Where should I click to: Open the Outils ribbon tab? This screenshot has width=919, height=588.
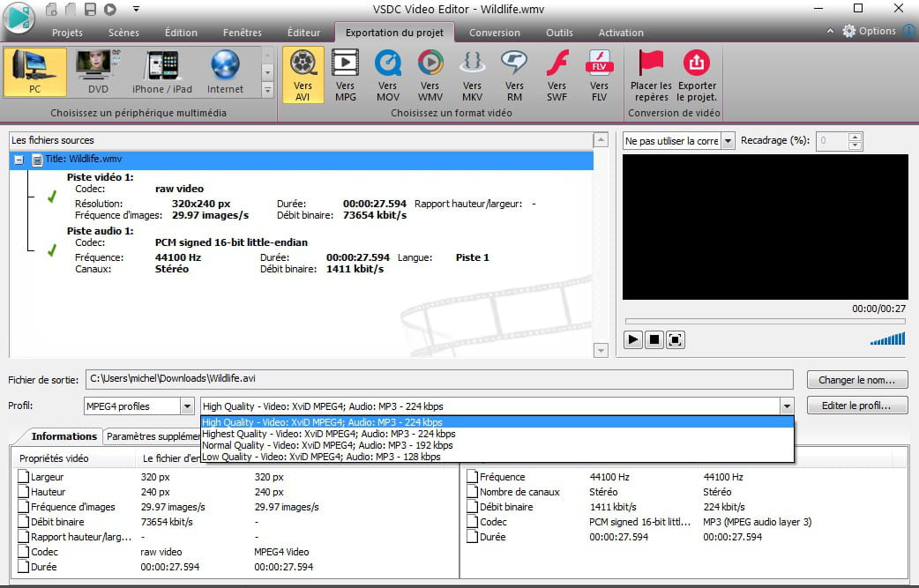560,33
